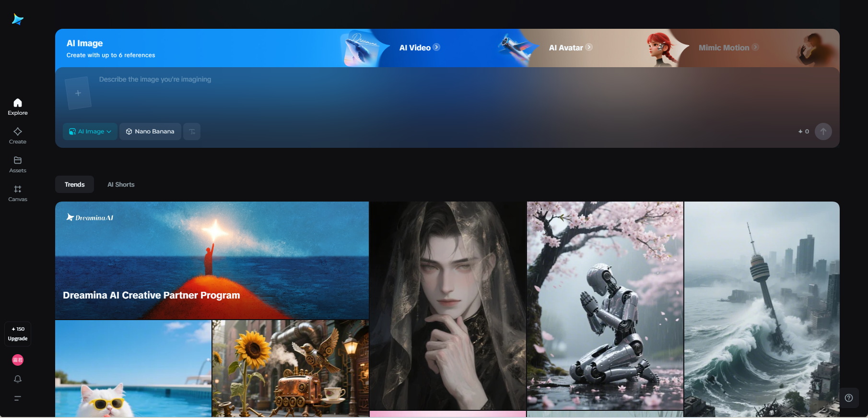This screenshot has height=418, width=868.
Task: Click the AI Avatar arrow icon
Action: coord(589,47)
